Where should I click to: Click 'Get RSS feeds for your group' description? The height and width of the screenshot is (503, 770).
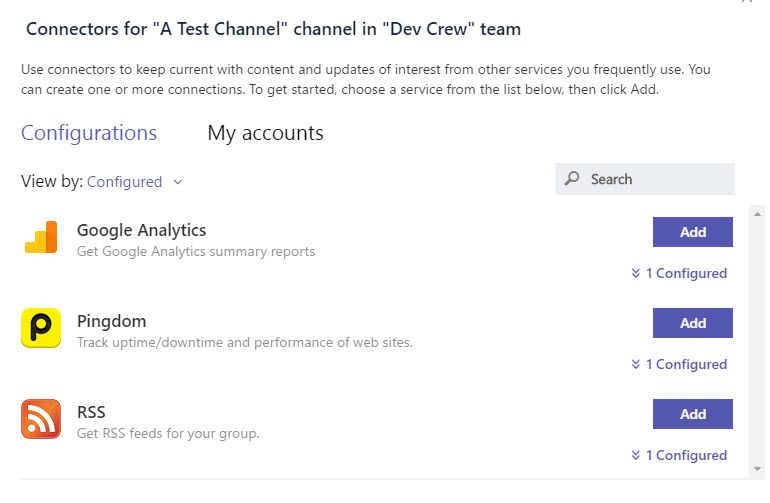click(168, 433)
